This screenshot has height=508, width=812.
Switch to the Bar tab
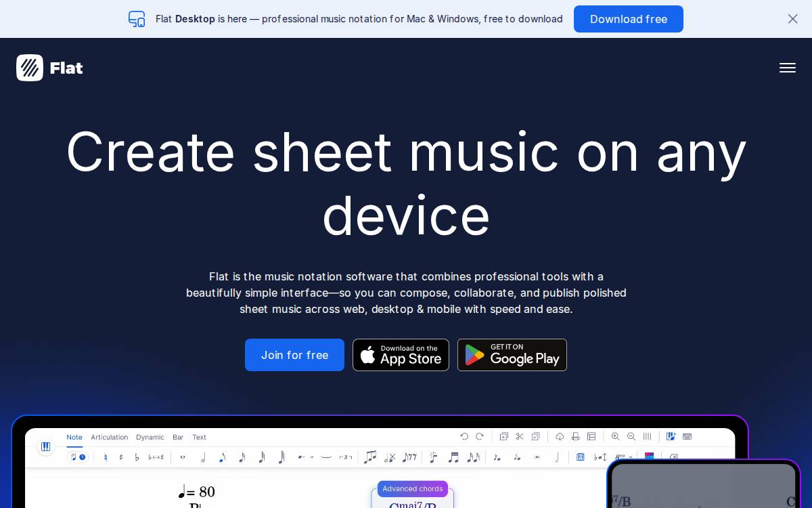click(178, 437)
